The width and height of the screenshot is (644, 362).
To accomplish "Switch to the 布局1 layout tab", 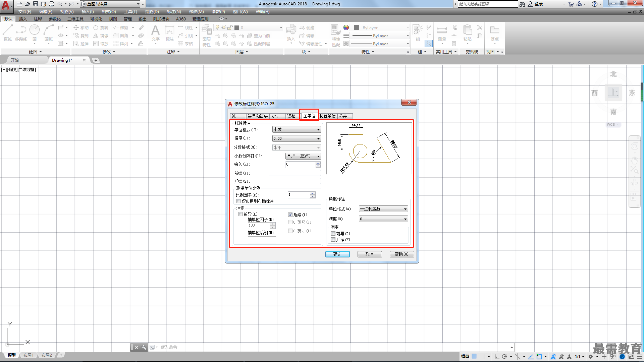I will coord(29,355).
